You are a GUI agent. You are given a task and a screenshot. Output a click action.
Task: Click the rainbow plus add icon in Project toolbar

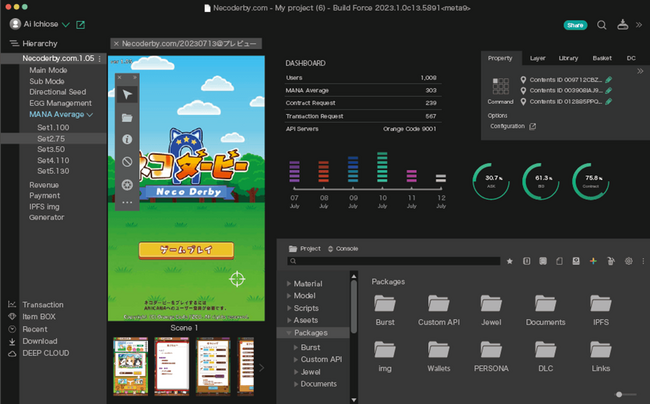[x=593, y=261]
